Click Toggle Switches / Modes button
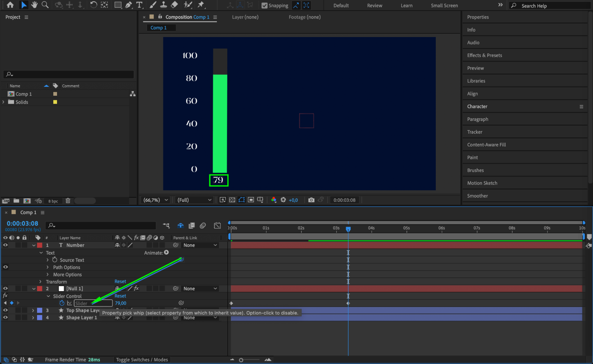Image resolution: width=593 pixels, height=364 pixels. 142,360
